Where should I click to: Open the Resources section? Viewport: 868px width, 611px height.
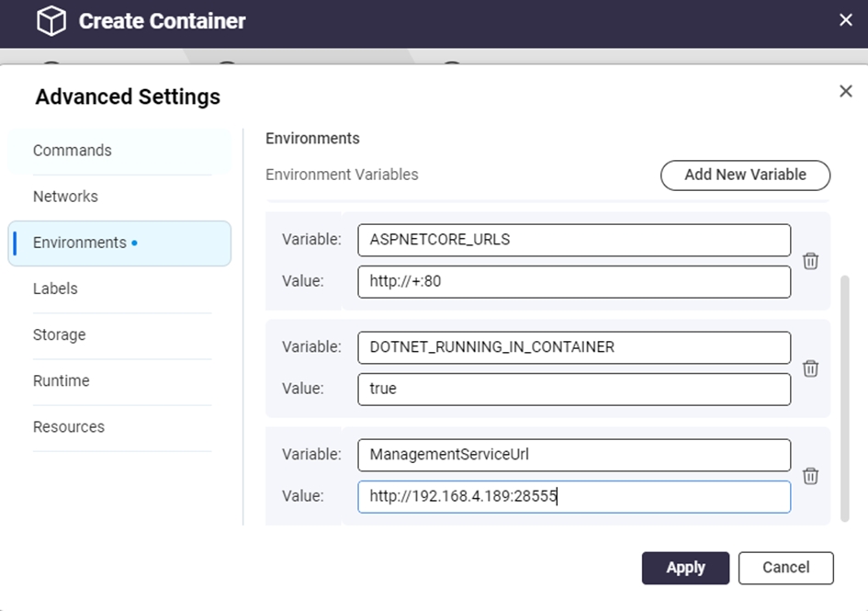(69, 426)
